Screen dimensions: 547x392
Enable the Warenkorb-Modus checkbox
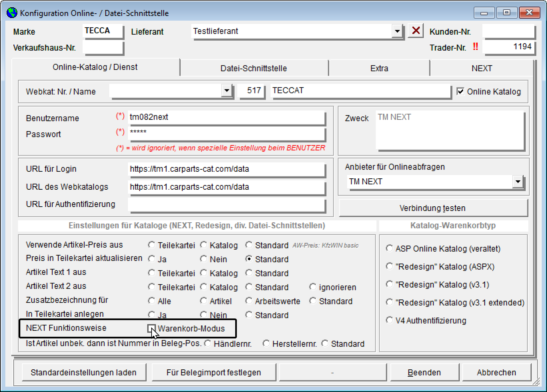pyautogui.click(x=152, y=328)
